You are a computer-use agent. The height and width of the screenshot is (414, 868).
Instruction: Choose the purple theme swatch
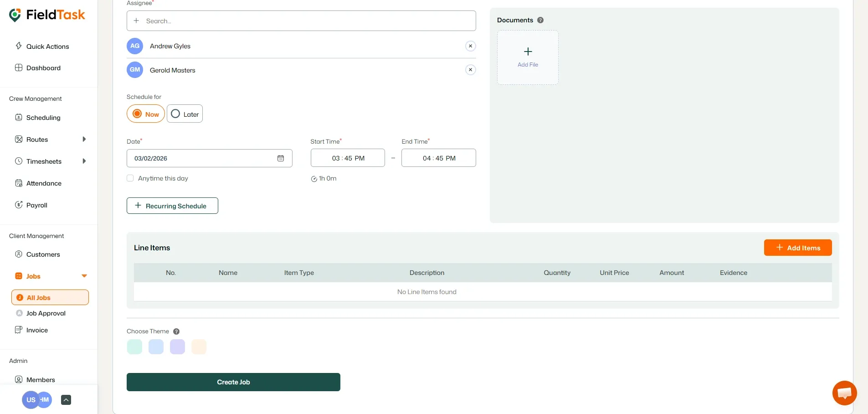pos(177,347)
